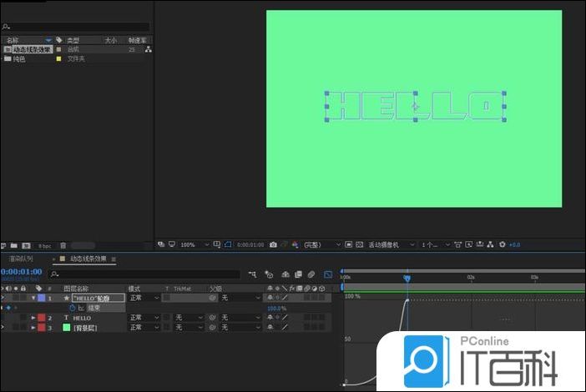
Task: Click the show channel color management icon
Action: click(x=296, y=245)
